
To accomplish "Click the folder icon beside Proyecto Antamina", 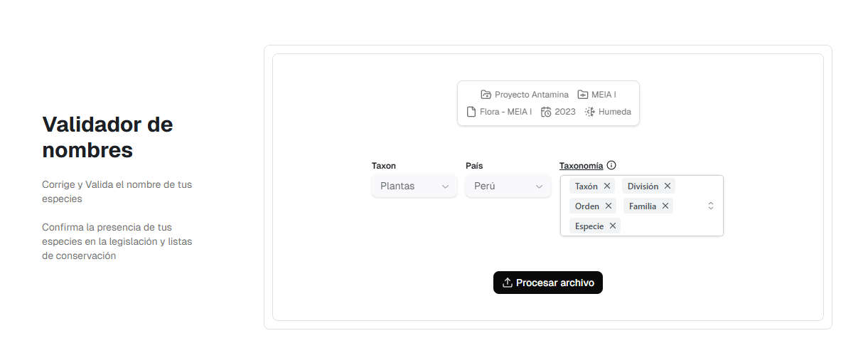I will [x=486, y=95].
